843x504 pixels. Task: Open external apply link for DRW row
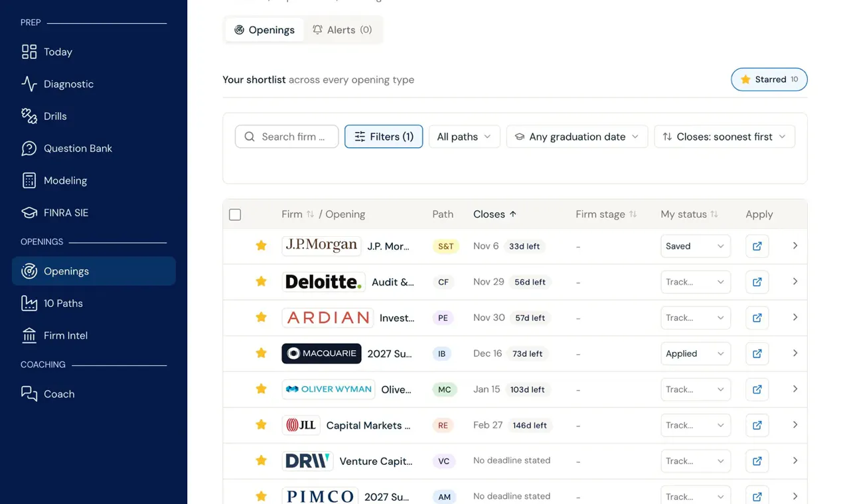(757, 461)
